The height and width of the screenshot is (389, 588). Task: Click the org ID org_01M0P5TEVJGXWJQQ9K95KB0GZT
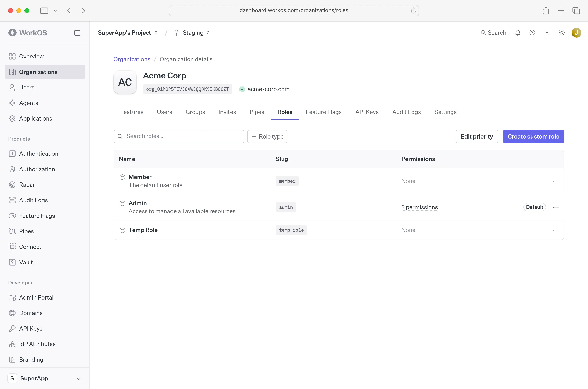tap(187, 89)
